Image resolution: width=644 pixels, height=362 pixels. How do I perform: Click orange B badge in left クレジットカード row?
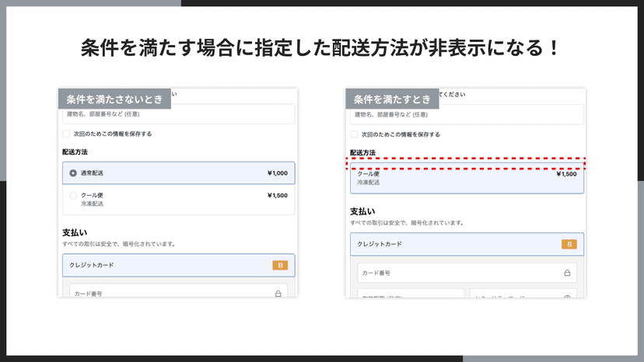click(280, 265)
